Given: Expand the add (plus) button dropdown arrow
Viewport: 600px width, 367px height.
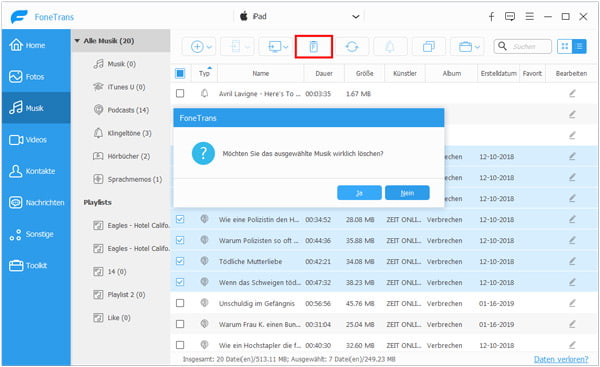Looking at the screenshot, I should tap(209, 47).
